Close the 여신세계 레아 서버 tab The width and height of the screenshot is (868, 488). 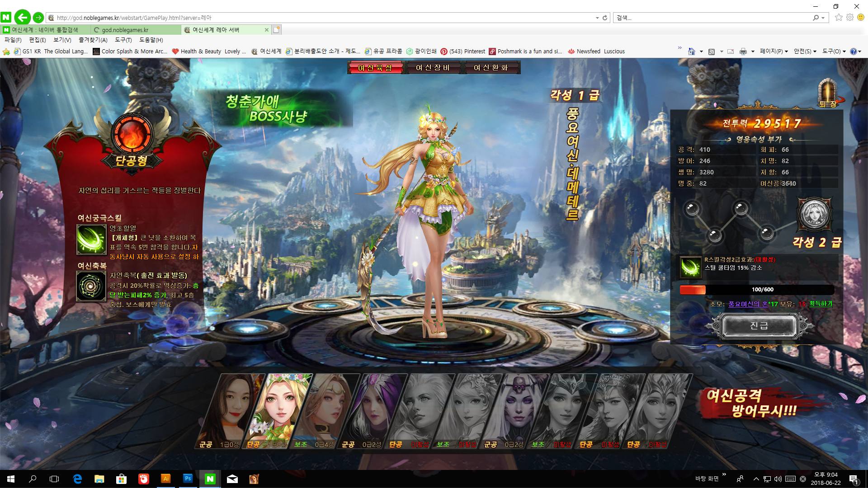pyautogui.click(x=266, y=30)
